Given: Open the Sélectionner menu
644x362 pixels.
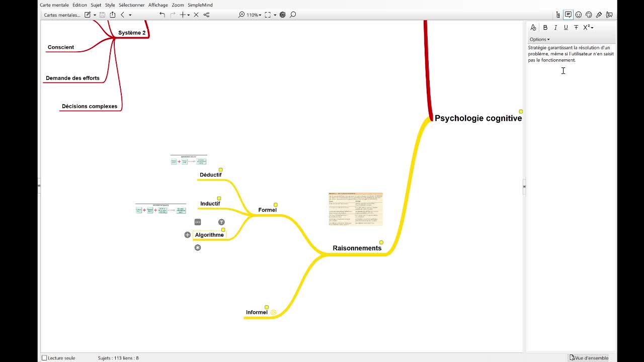Looking at the screenshot, I should [131, 5].
